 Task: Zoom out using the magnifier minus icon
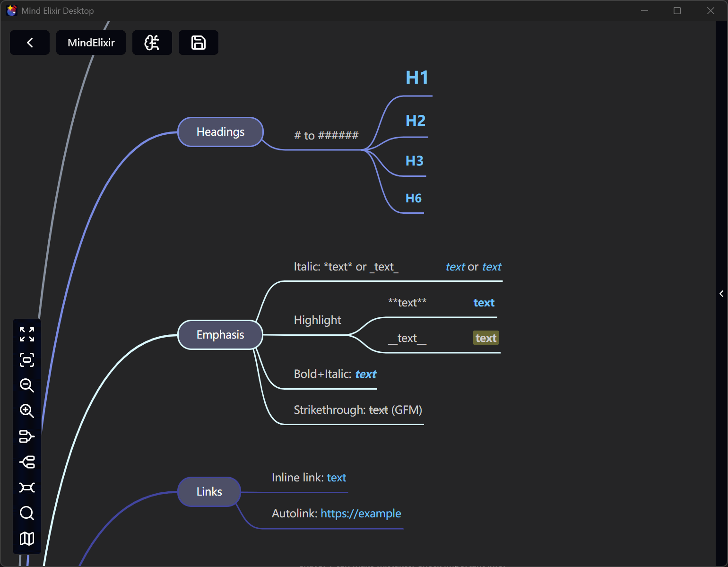[x=27, y=386]
